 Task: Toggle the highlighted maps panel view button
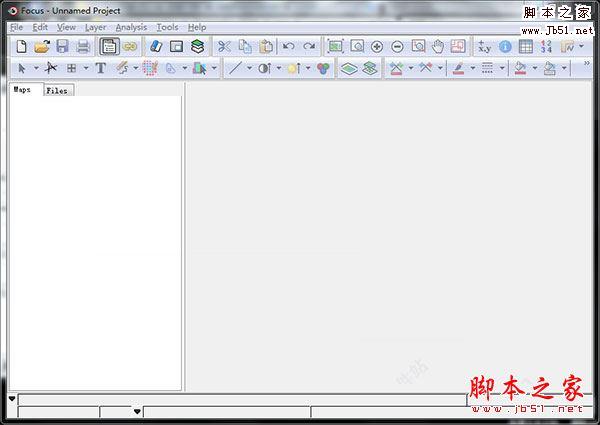[109, 47]
